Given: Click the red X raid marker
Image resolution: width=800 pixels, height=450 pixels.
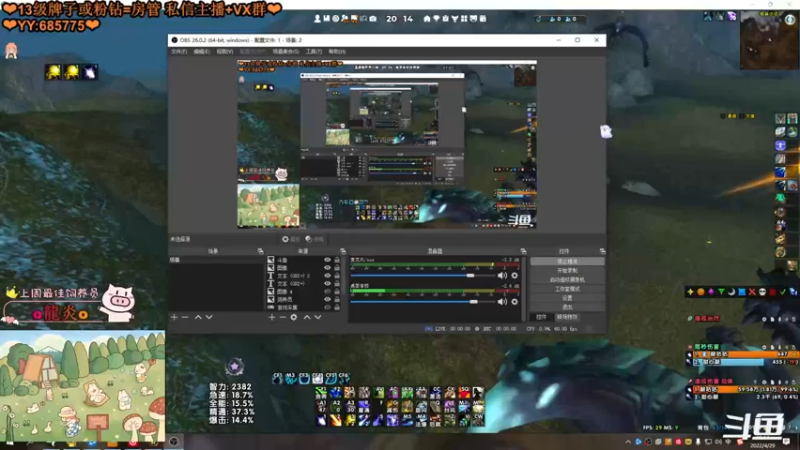Looking at the screenshot, I should tap(752, 292).
